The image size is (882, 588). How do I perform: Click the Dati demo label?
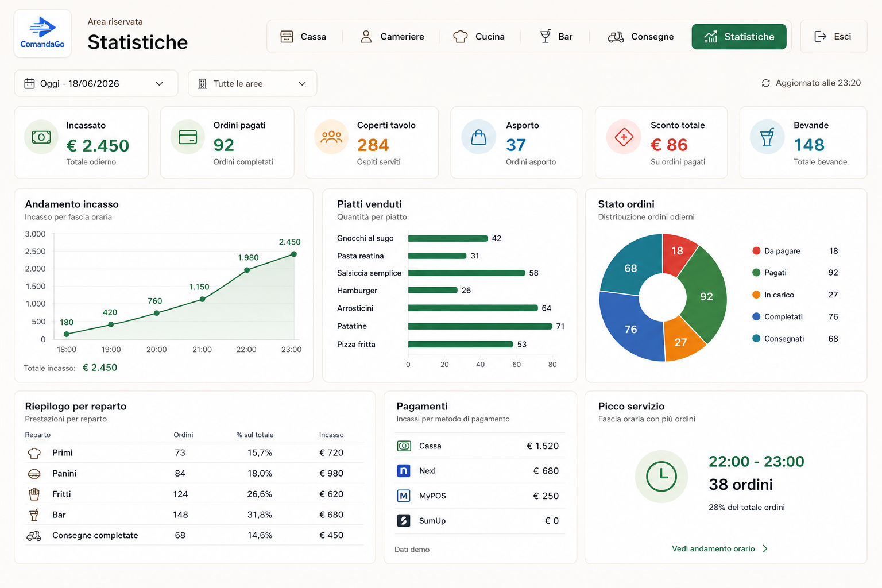[412, 550]
